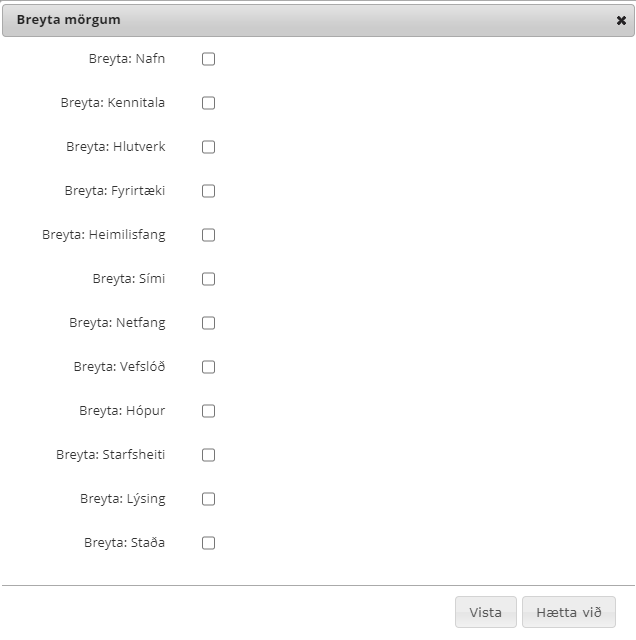Check the 'Breyta: Staða' checkbox
The height and width of the screenshot is (640, 636).
coord(208,543)
